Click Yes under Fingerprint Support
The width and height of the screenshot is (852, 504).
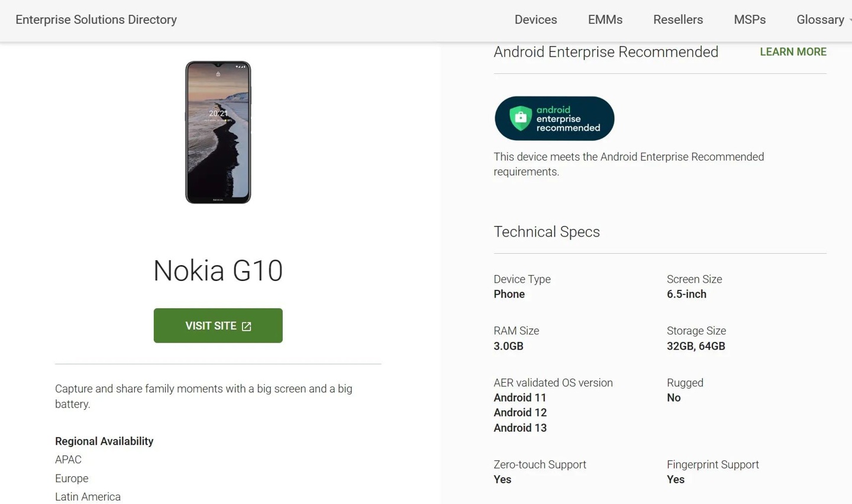point(675,479)
